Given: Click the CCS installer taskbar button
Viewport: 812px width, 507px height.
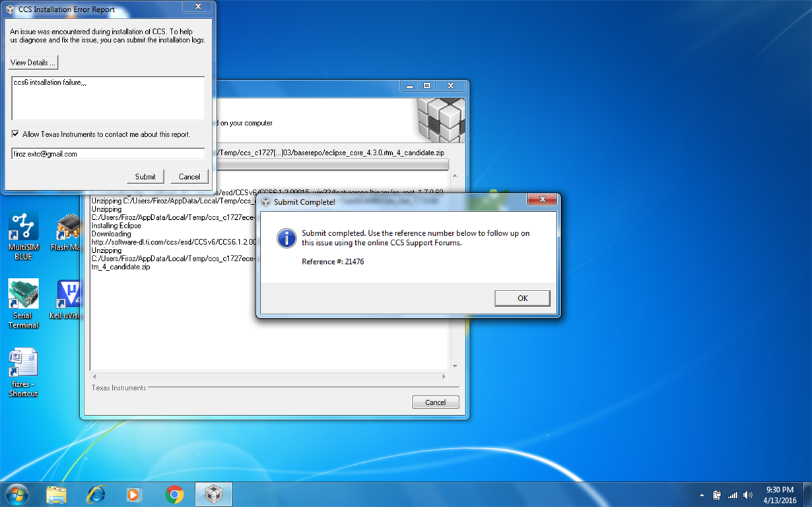Looking at the screenshot, I should point(213,494).
